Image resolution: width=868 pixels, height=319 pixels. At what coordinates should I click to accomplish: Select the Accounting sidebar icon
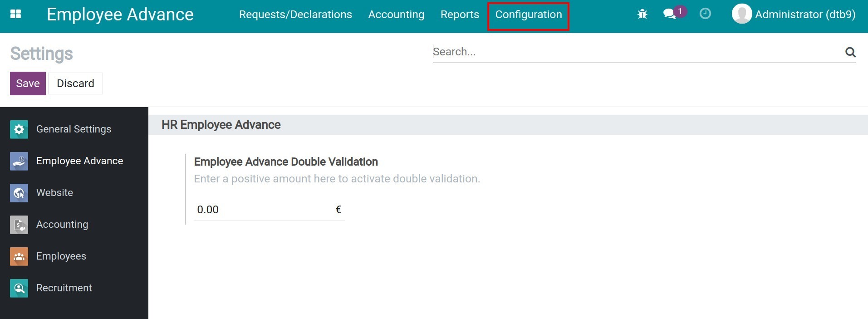[19, 225]
